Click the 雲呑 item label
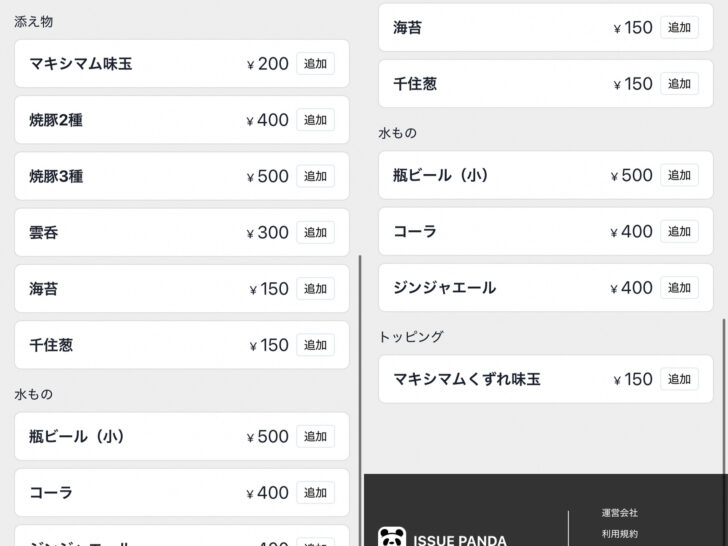Image resolution: width=728 pixels, height=546 pixels. [44, 232]
